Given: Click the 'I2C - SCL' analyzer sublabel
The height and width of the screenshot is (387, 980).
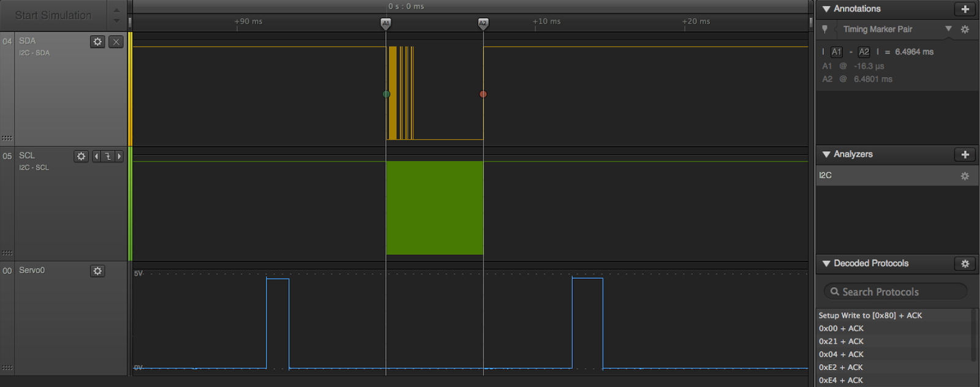Looking at the screenshot, I should [34, 168].
